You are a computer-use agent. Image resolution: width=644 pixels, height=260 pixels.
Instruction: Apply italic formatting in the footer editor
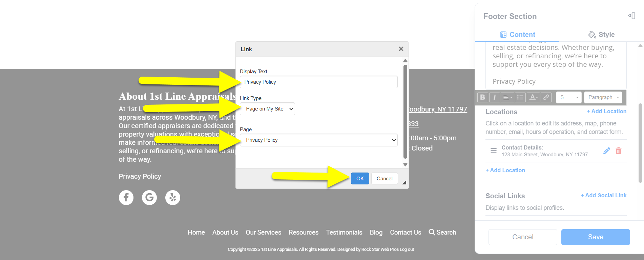click(495, 97)
